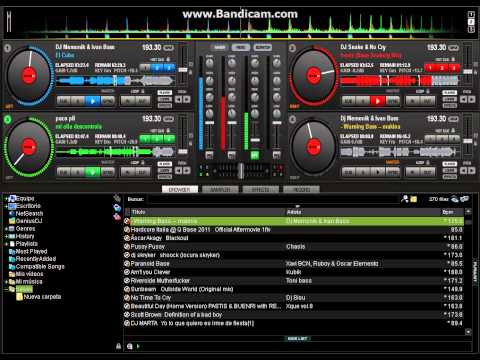The width and height of the screenshot is (480, 360).
Task: Click deck 2 waveform progress bar
Action: click(x=399, y=81)
